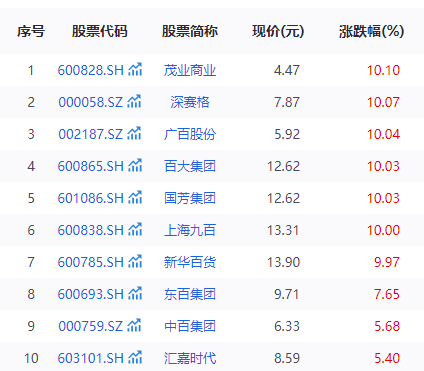Select change value 10.04
Viewport: 424px width, 371px height.
(383, 134)
